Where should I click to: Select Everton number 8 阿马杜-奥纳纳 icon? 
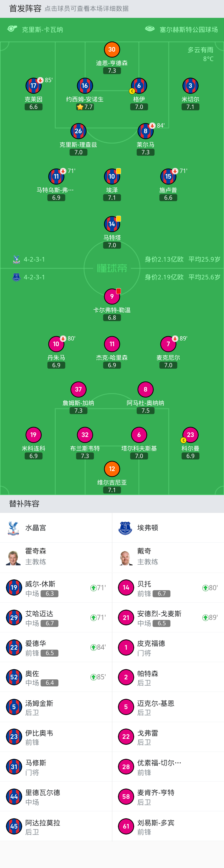(x=145, y=389)
